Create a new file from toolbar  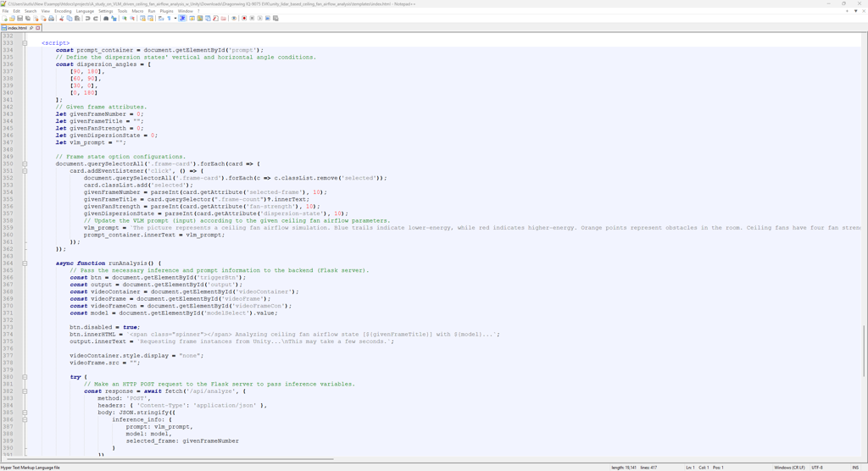tap(4, 19)
